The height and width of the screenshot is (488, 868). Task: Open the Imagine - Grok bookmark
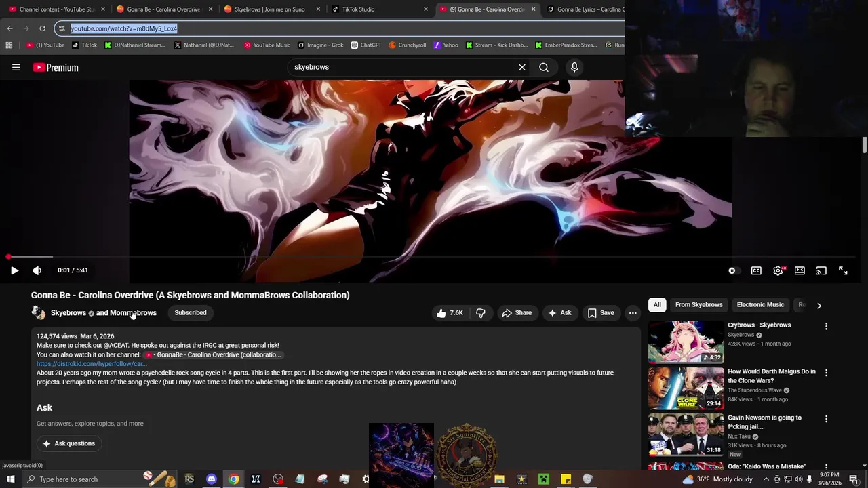(x=321, y=45)
